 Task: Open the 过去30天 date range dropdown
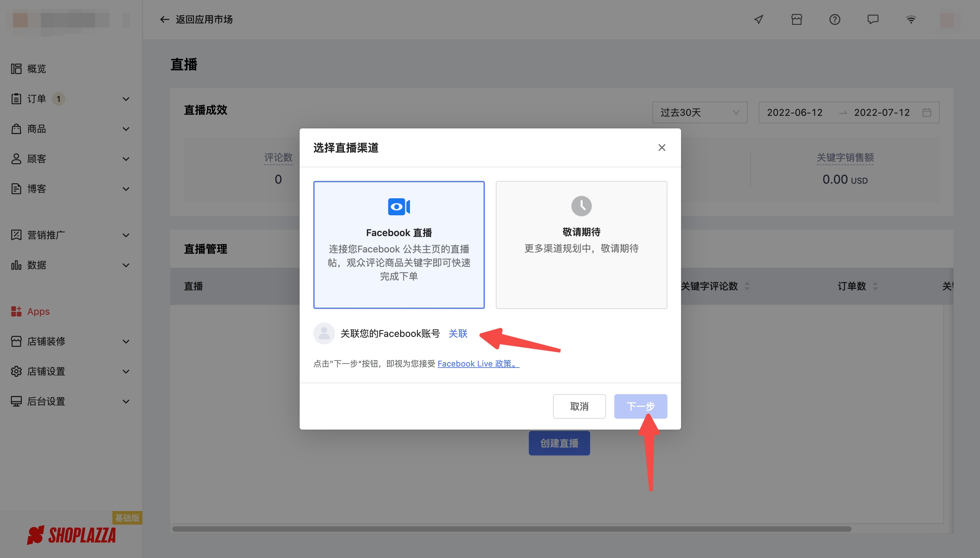coord(699,112)
